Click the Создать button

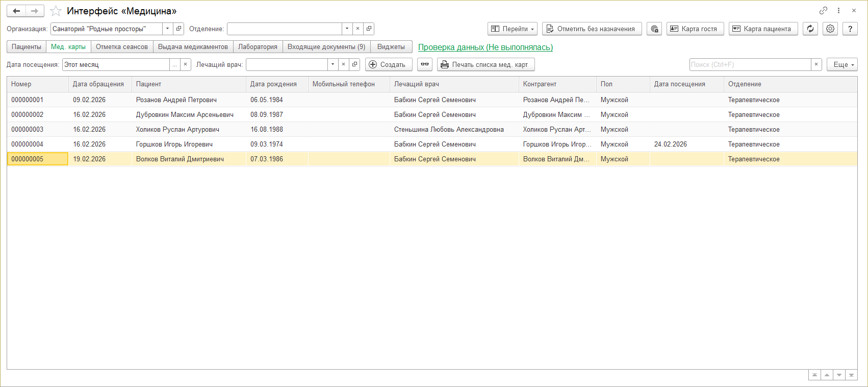coord(388,65)
